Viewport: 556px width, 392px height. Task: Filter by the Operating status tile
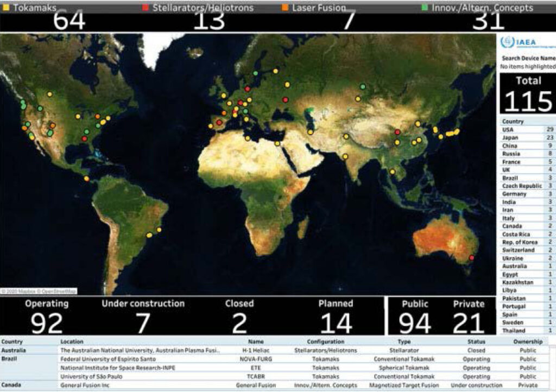[x=47, y=316]
